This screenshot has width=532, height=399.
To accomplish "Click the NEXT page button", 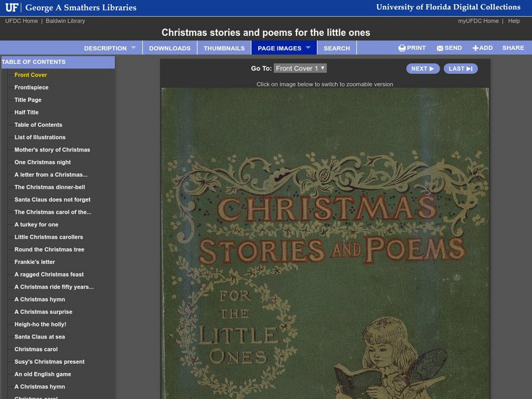I will tap(423, 68).
